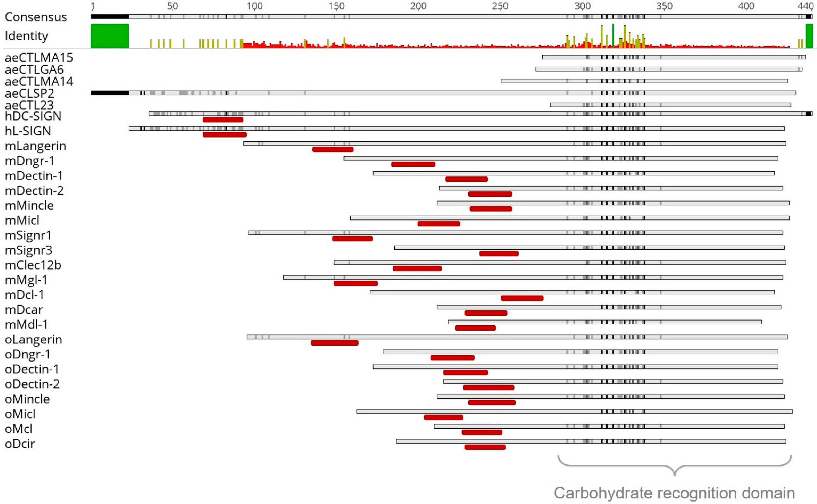Click position 150 on the ruler
Screen dimensions: 817x504
pos(336,6)
